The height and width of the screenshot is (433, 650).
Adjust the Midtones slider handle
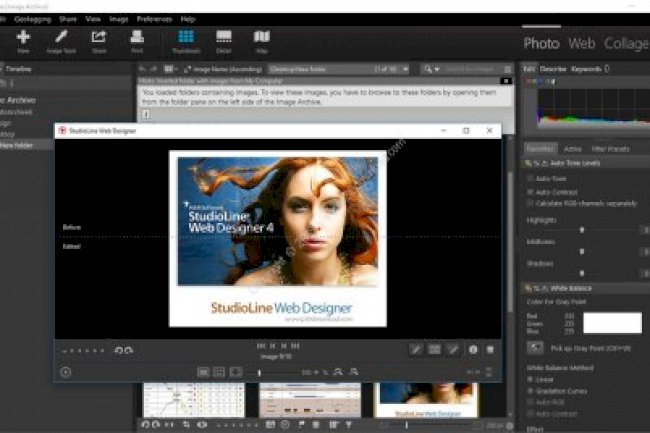(582, 252)
